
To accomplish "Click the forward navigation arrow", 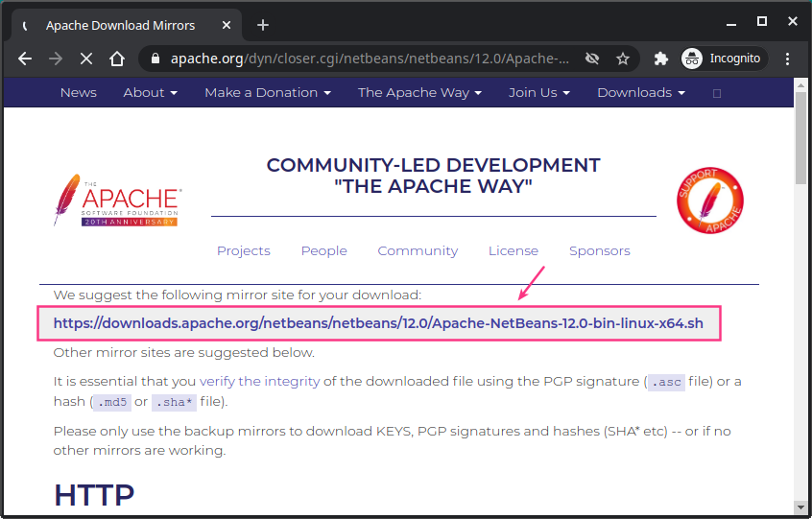I will coord(56,59).
